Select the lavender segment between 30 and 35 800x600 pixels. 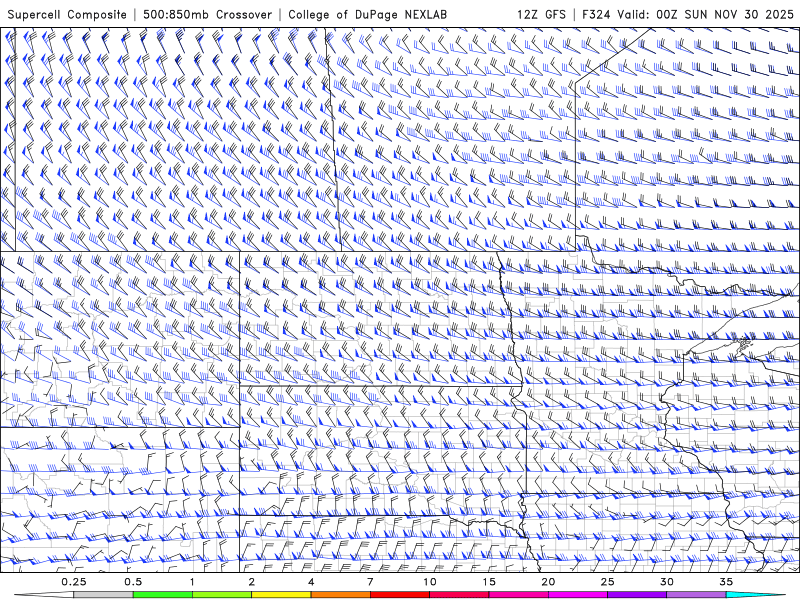(x=696, y=595)
